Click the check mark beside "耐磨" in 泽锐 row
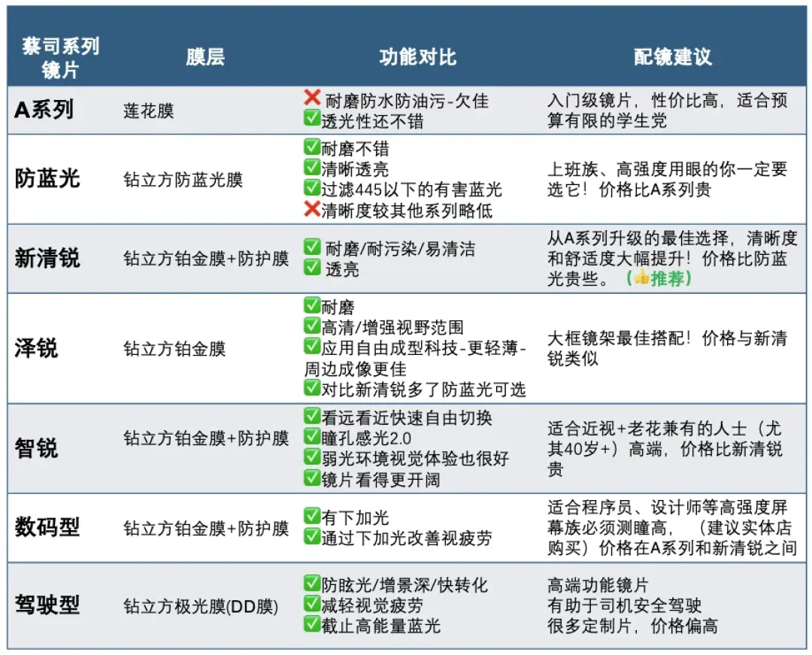Viewport: 812px width, 655px height. point(312,305)
